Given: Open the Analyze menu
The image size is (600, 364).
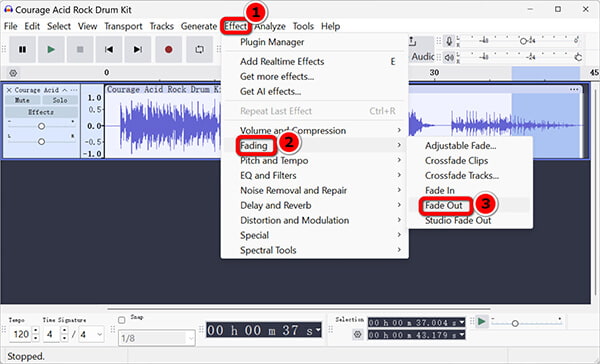Looking at the screenshot, I should click(270, 26).
